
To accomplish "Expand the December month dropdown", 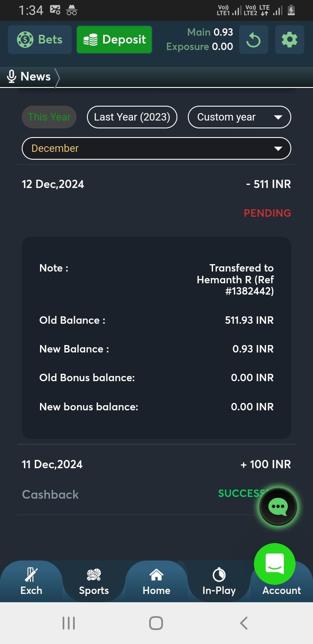I will 156,148.
